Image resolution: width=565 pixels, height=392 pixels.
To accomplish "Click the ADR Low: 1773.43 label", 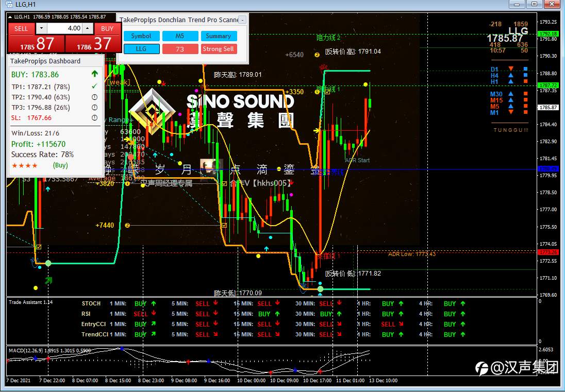I will click(x=412, y=254).
